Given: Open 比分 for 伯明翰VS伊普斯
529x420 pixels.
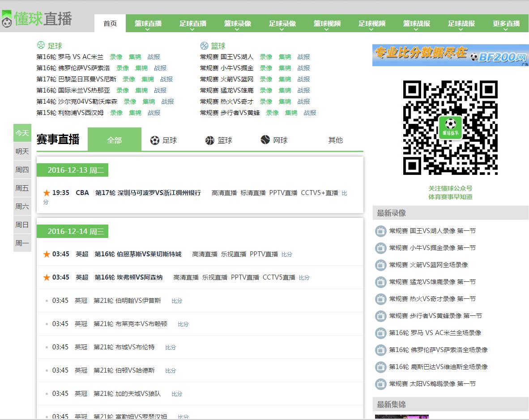Looking at the screenshot, I should tap(177, 301).
